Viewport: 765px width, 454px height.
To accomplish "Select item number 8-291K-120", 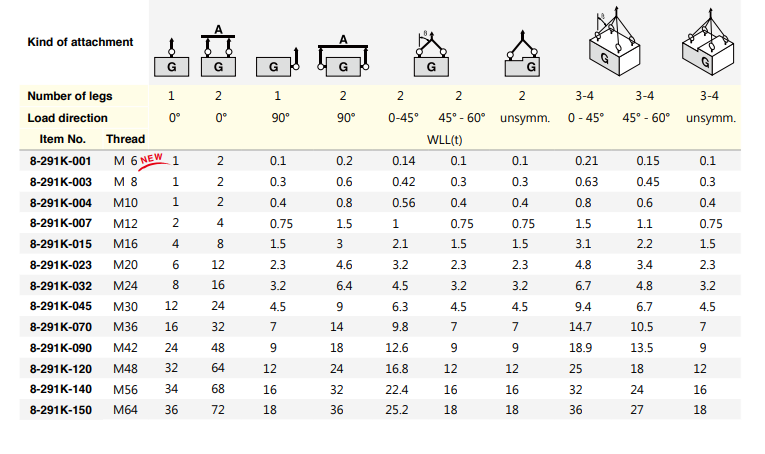I will pos(60,369).
